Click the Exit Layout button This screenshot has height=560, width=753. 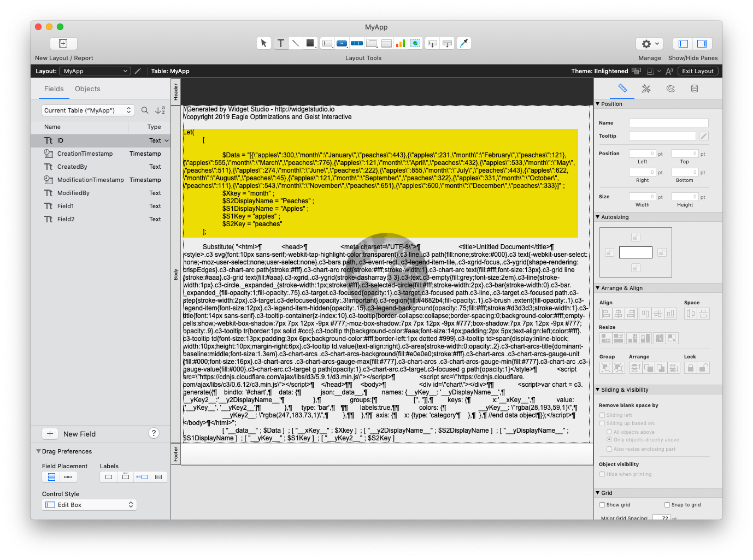[x=698, y=71]
